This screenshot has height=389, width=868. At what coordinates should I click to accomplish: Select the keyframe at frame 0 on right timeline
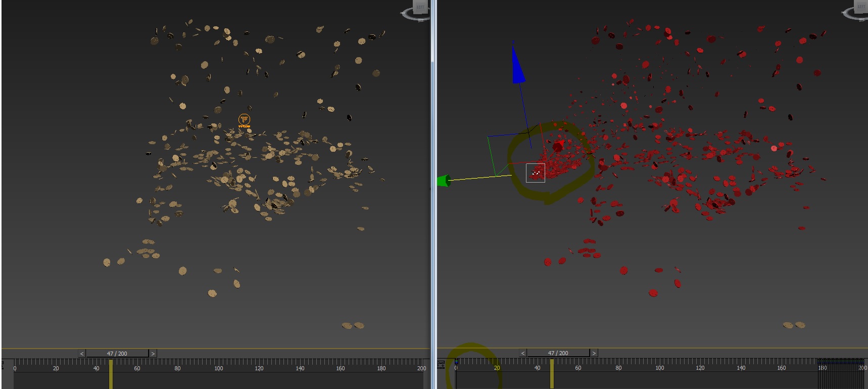coord(456,361)
